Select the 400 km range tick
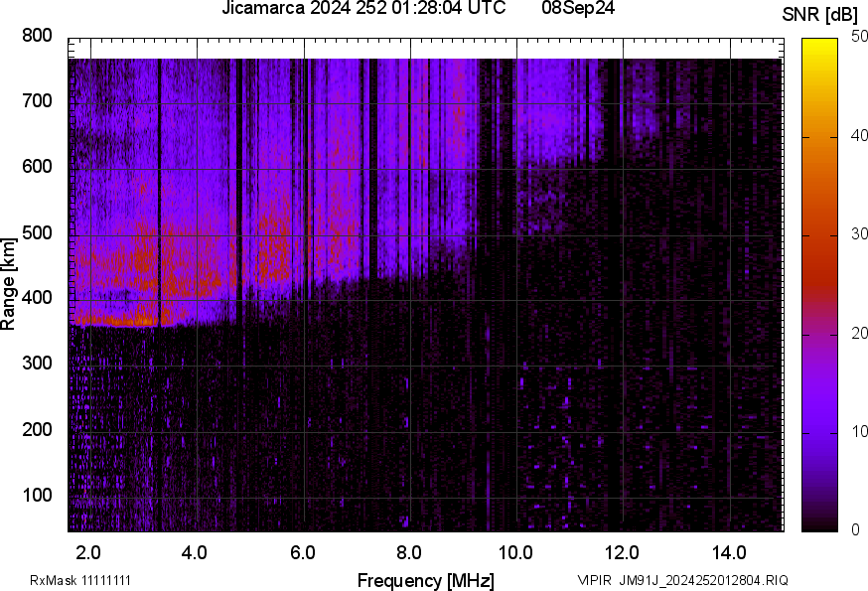Viewport: 868px width, 591px height. [x=36, y=296]
